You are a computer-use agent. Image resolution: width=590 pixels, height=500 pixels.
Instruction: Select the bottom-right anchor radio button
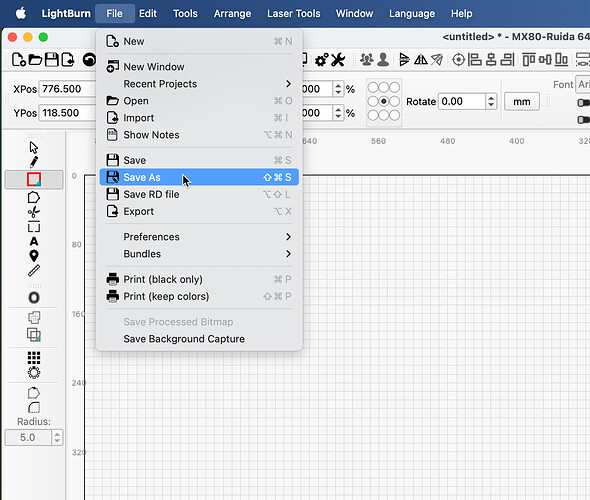pos(395,115)
